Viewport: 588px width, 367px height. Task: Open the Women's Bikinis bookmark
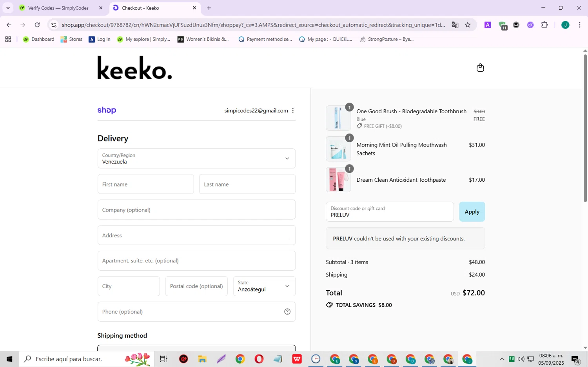203,39
